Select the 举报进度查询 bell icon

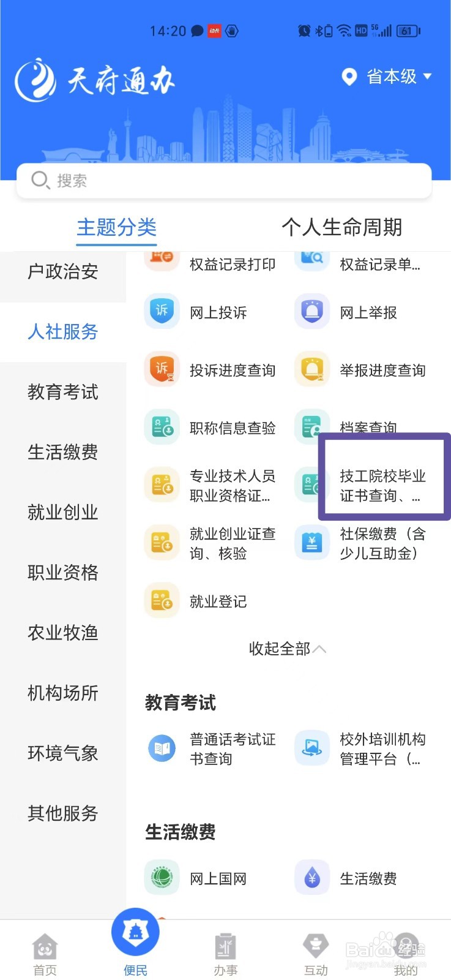(312, 369)
